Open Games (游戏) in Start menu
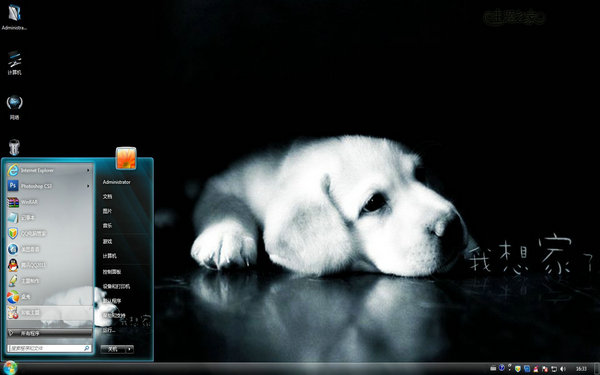Viewport: 600px width, 375px height. click(108, 241)
